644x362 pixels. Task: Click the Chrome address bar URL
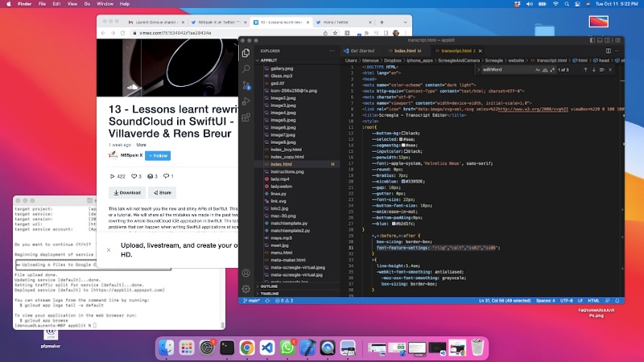pyautogui.click(x=175, y=33)
